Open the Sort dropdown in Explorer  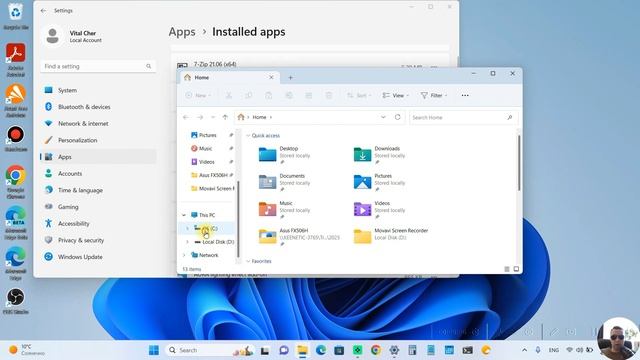pos(359,96)
